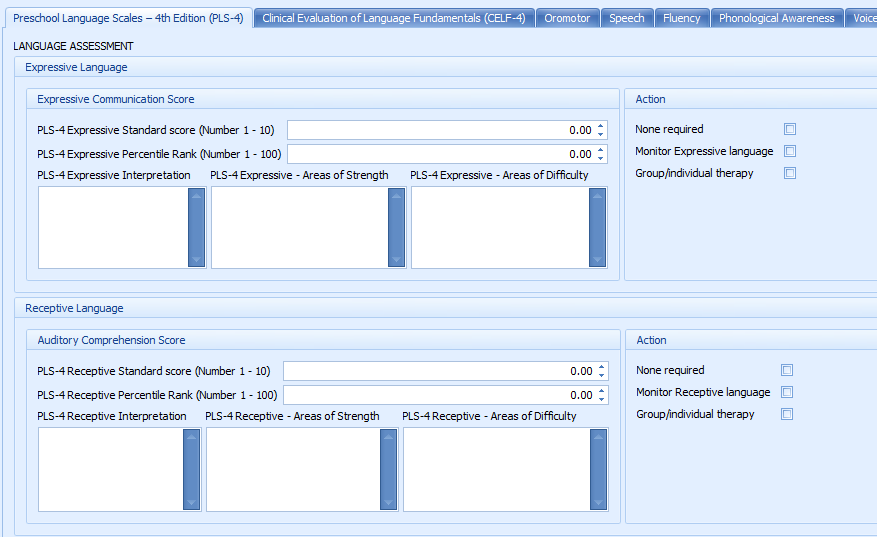
Task: Open the Phonological Awareness tab
Action: [776, 18]
